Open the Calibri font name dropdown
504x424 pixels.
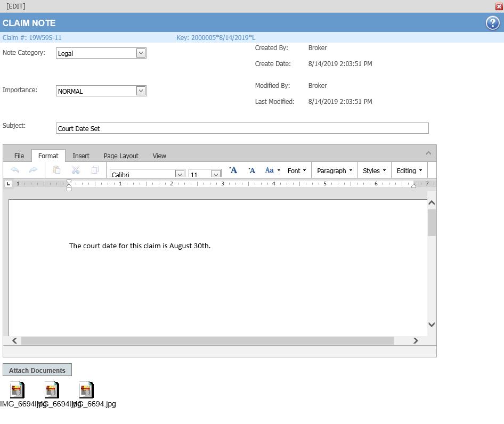point(180,174)
